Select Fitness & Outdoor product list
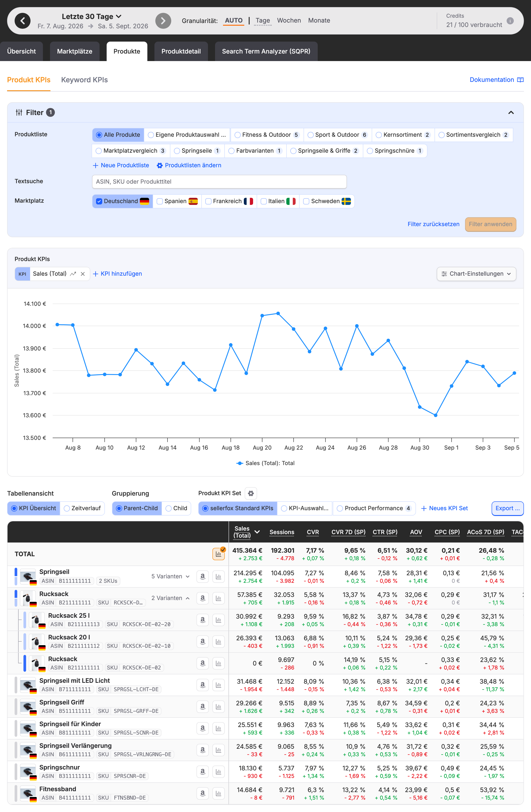The image size is (531, 812). coord(267,135)
